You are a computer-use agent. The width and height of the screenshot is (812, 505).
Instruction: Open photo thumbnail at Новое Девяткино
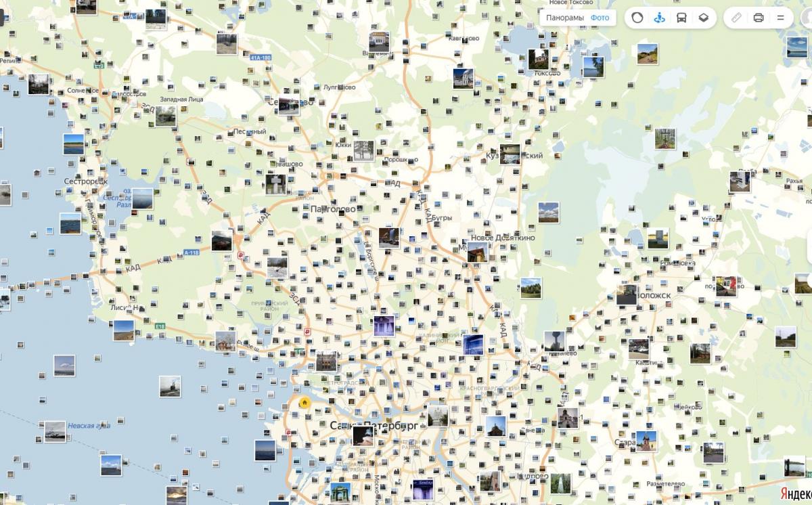click(478, 252)
